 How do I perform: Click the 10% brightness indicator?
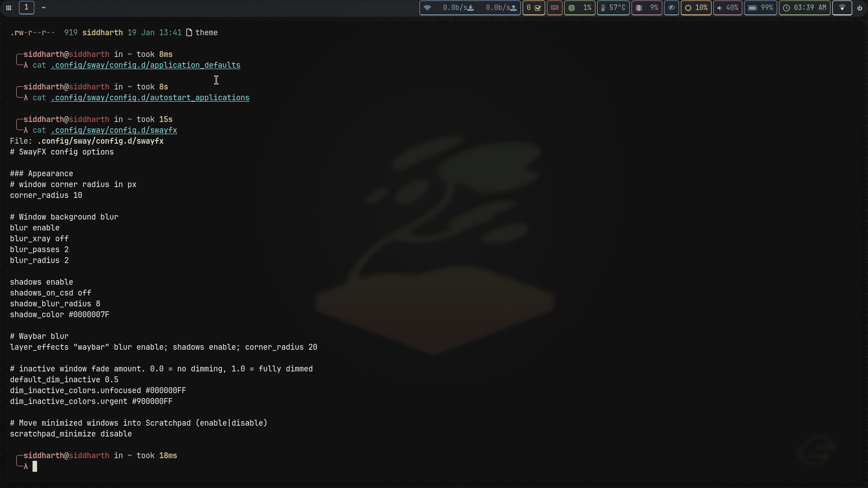[696, 8]
